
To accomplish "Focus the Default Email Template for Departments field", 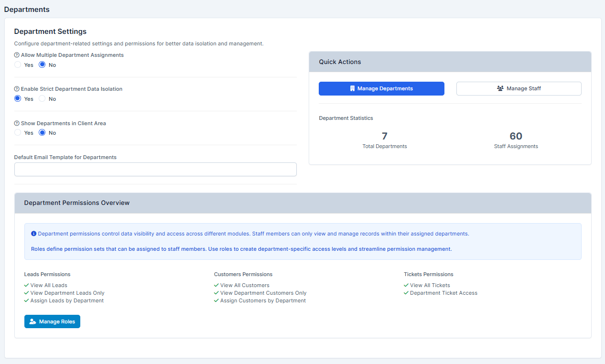I will click(x=155, y=170).
